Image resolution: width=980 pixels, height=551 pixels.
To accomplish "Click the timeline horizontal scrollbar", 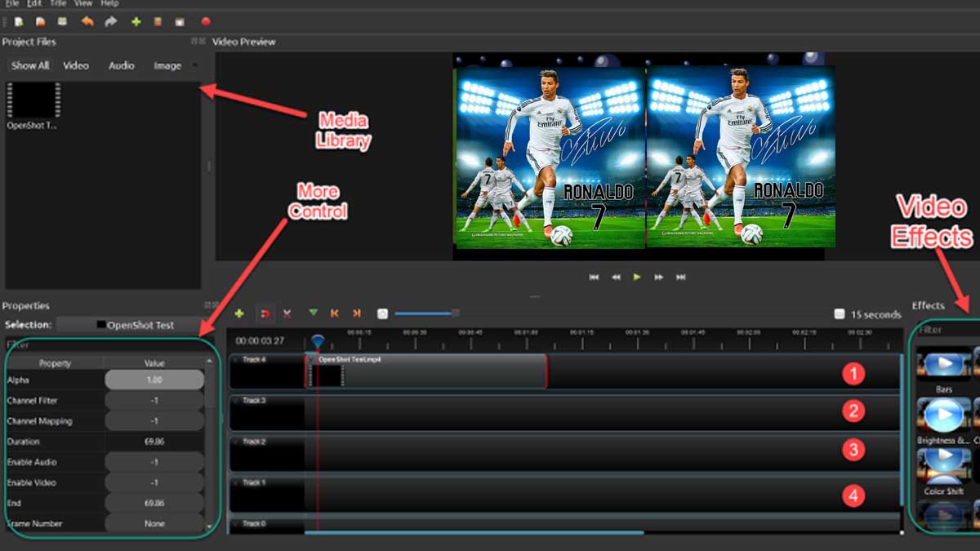I will point(474,532).
